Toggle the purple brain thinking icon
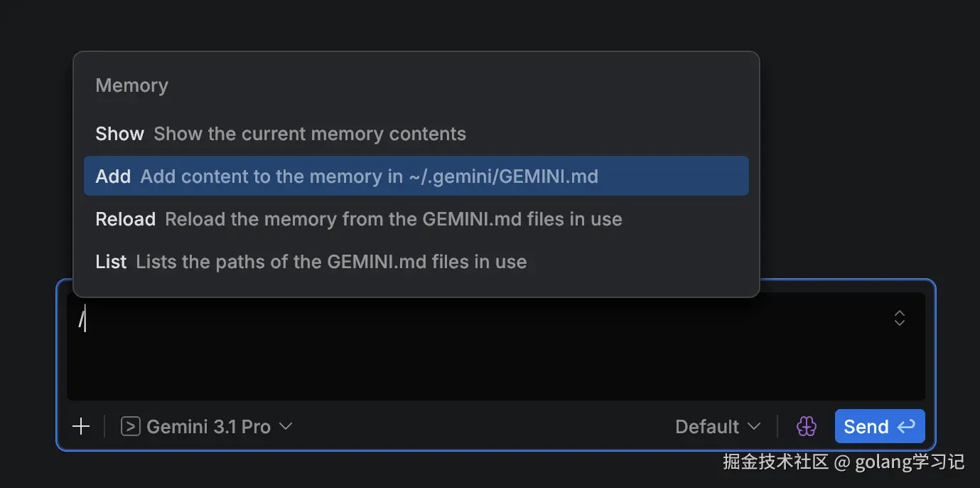 pos(807,426)
